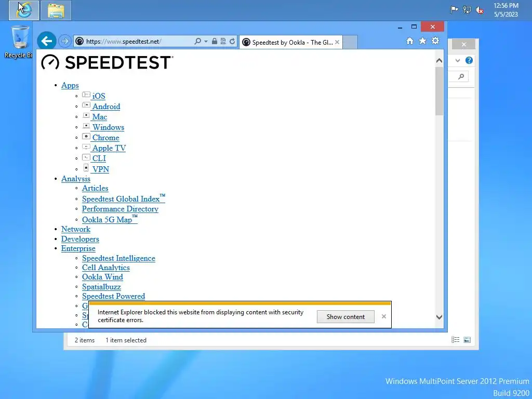Open the IE Home icon
Image resolution: width=532 pixels, height=399 pixels.
(410, 41)
